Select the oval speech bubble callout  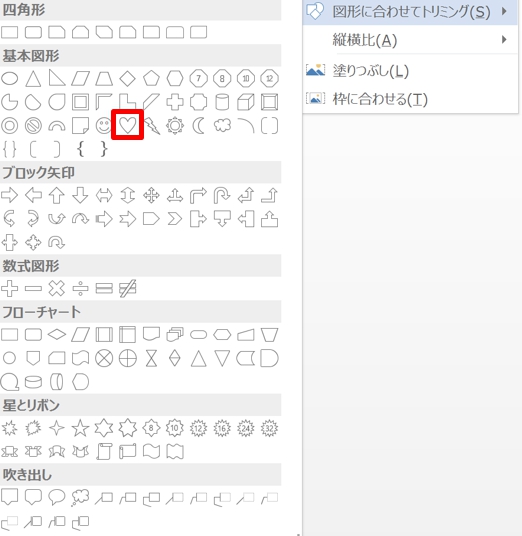pos(57,497)
